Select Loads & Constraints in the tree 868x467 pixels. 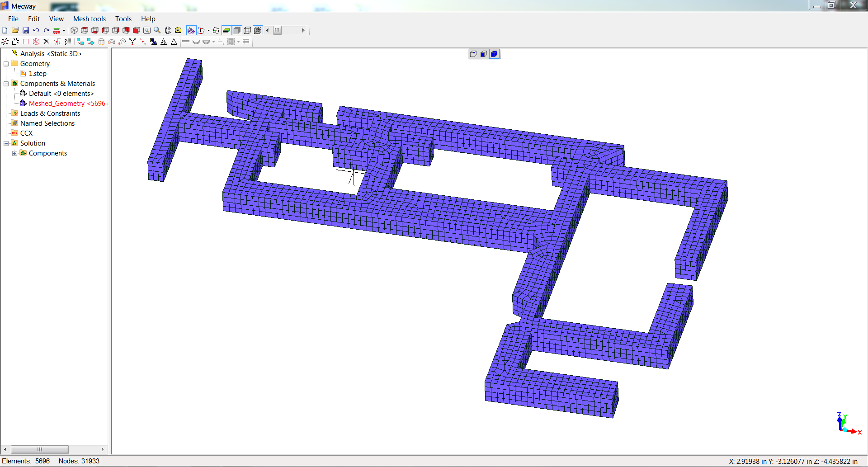tap(50, 113)
